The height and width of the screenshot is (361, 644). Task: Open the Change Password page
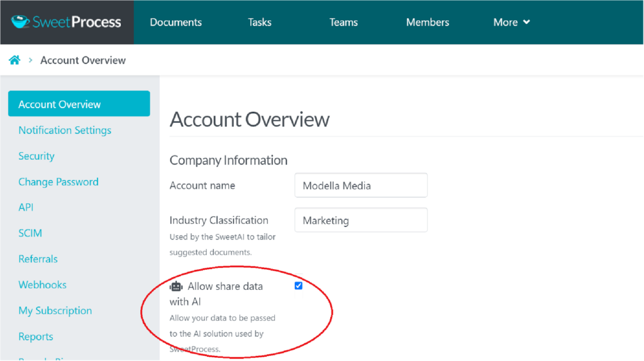pos(58,182)
